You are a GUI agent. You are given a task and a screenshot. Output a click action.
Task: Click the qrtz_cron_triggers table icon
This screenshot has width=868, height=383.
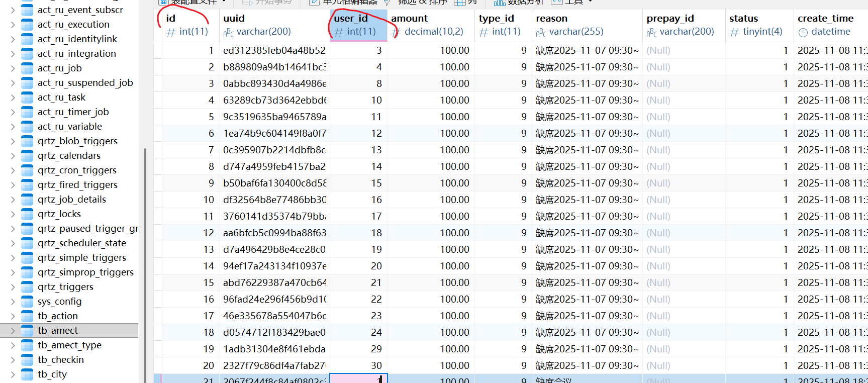pyautogui.click(x=28, y=170)
